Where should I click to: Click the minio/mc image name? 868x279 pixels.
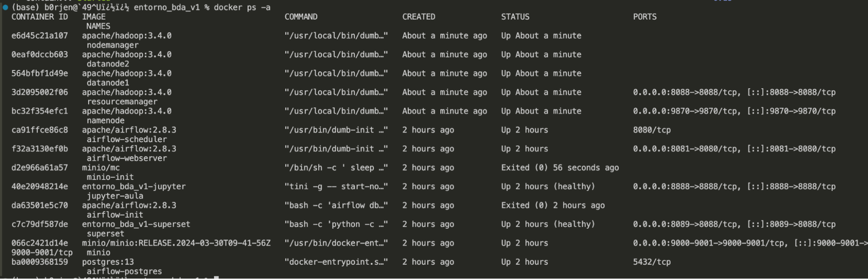[101, 168]
